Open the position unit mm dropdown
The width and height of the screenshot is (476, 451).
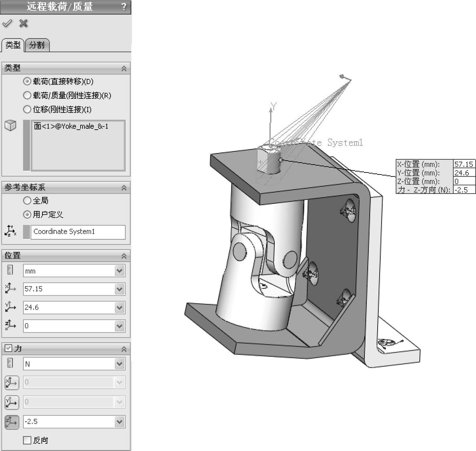click(x=119, y=271)
